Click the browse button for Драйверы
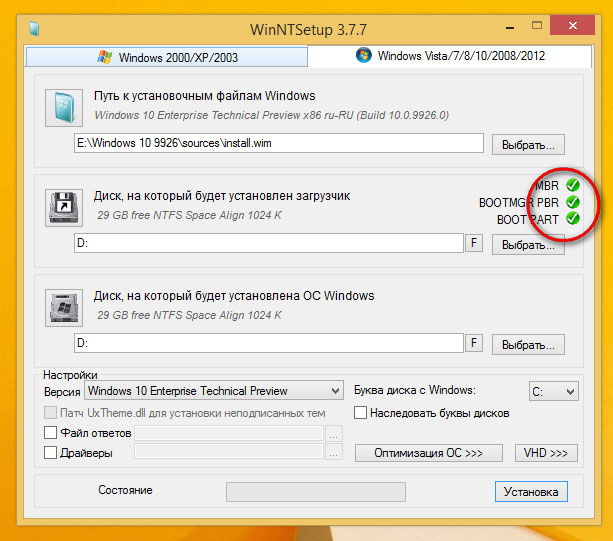Viewport: 613px width, 541px height. coord(333,452)
